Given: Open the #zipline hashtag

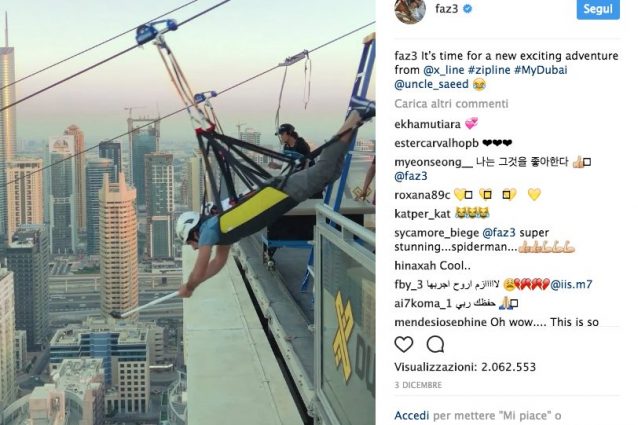Looking at the screenshot, I should pyautogui.click(x=489, y=70).
